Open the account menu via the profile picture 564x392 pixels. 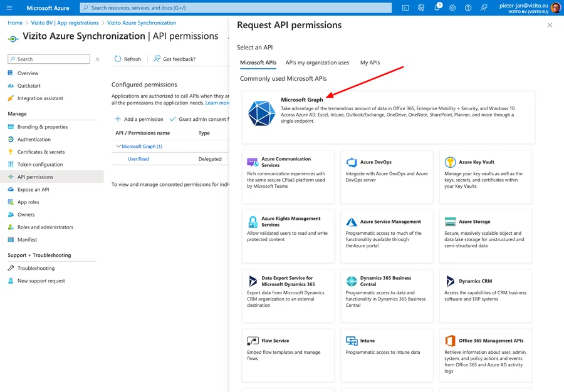(555, 8)
